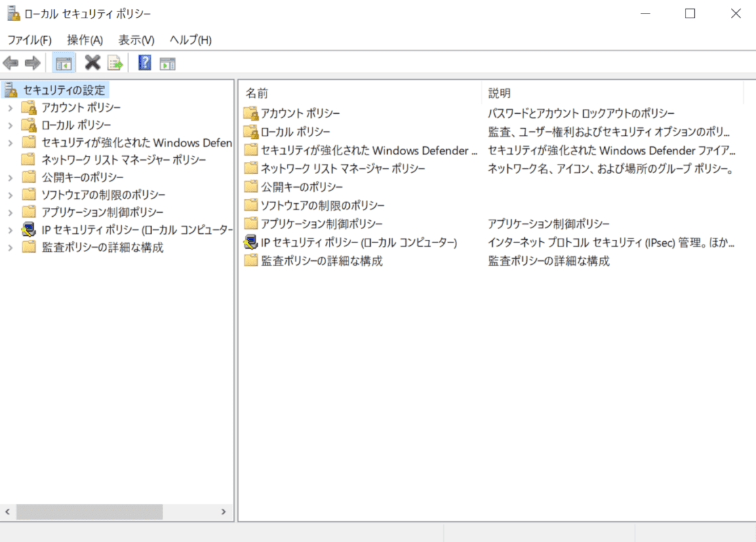Click the IP セキュリティ ポリシー icon in the tree
The image size is (756, 542).
tap(29, 229)
